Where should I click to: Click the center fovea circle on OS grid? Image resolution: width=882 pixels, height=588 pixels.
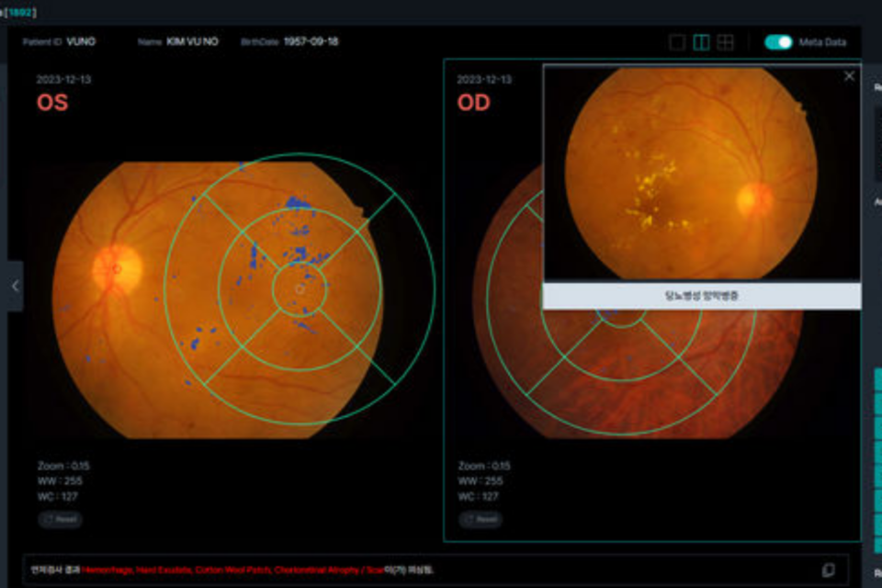pos(300,289)
